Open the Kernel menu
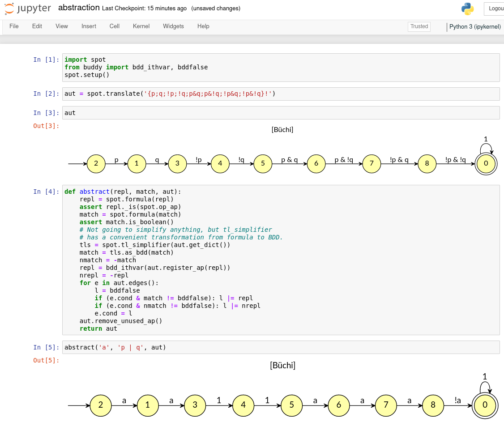 tap(141, 26)
